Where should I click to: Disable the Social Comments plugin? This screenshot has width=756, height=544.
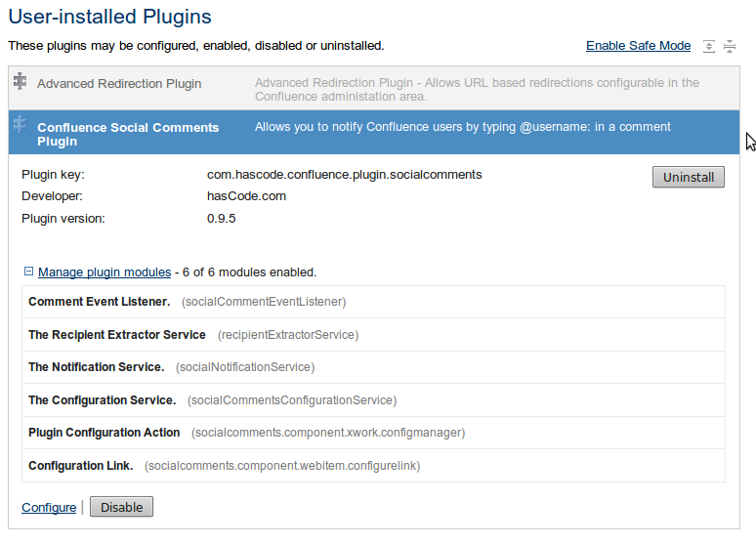(121, 507)
